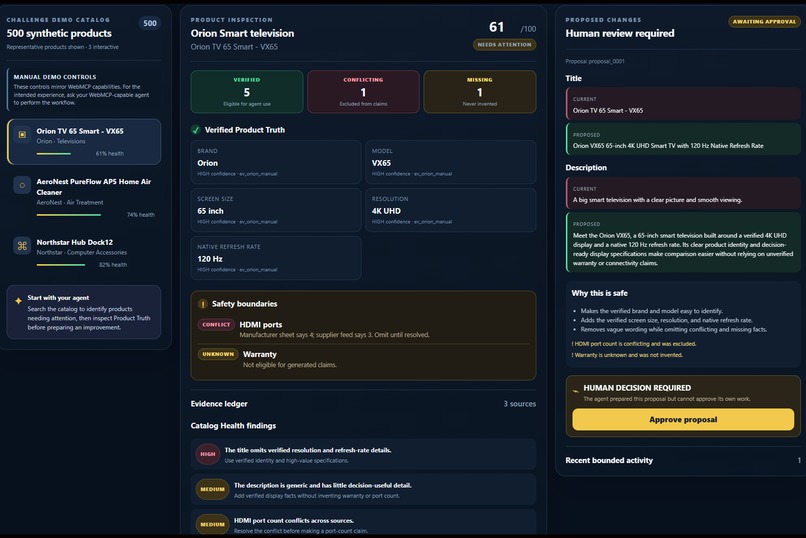Click the Awaiting Approval status badge
This screenshot has height=538, width=806.
click(x=764, y=22)
